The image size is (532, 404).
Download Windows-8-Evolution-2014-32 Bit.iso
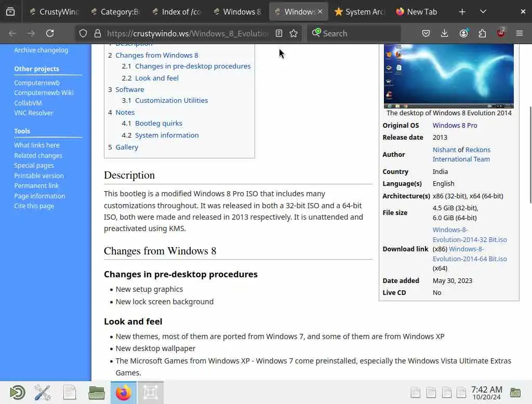470,234
